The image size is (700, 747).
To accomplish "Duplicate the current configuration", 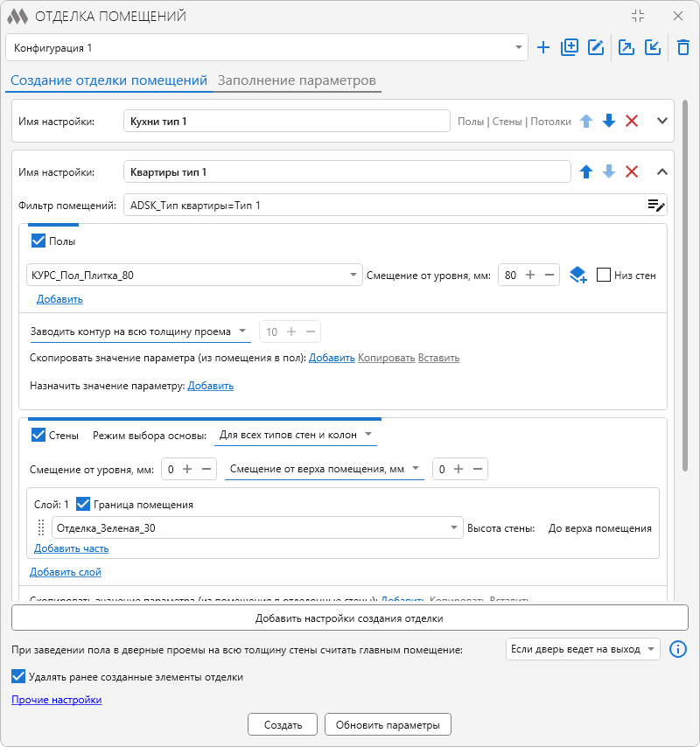I will pyautogui.click(x=570, y=47).
